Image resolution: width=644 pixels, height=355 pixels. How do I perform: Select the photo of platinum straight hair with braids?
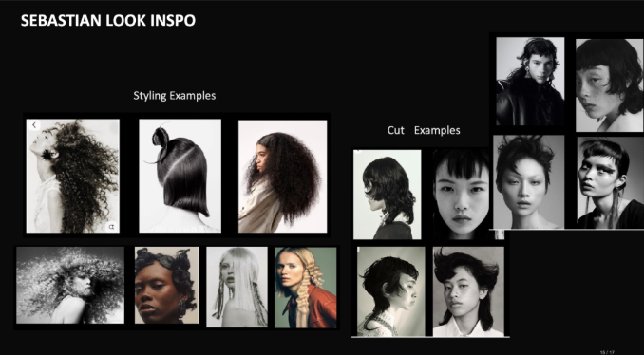pos(237,287)
